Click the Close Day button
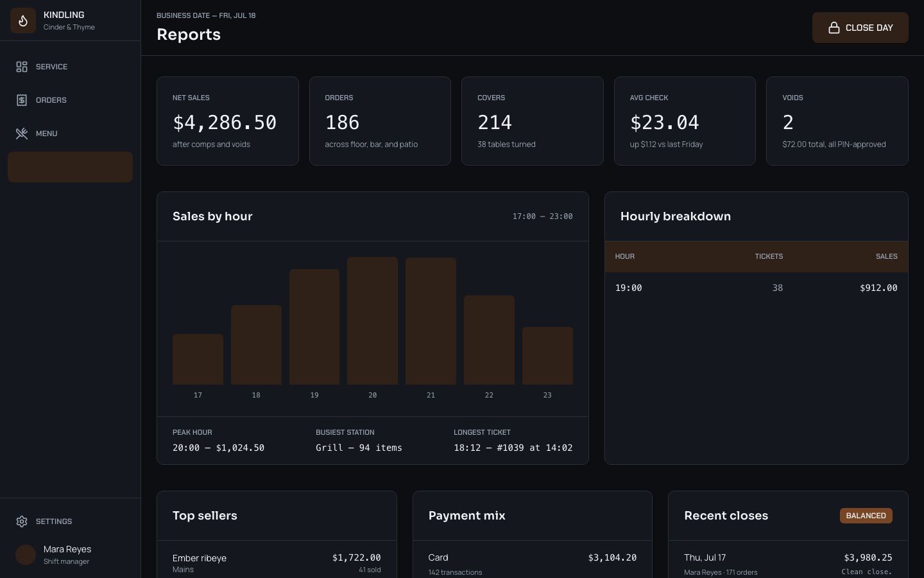924x578 pixels. (860, 28)
